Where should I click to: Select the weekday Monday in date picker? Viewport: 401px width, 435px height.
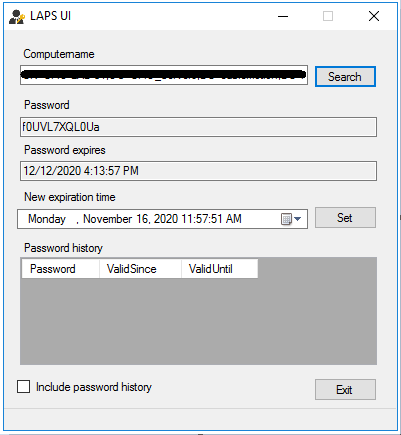47,219
